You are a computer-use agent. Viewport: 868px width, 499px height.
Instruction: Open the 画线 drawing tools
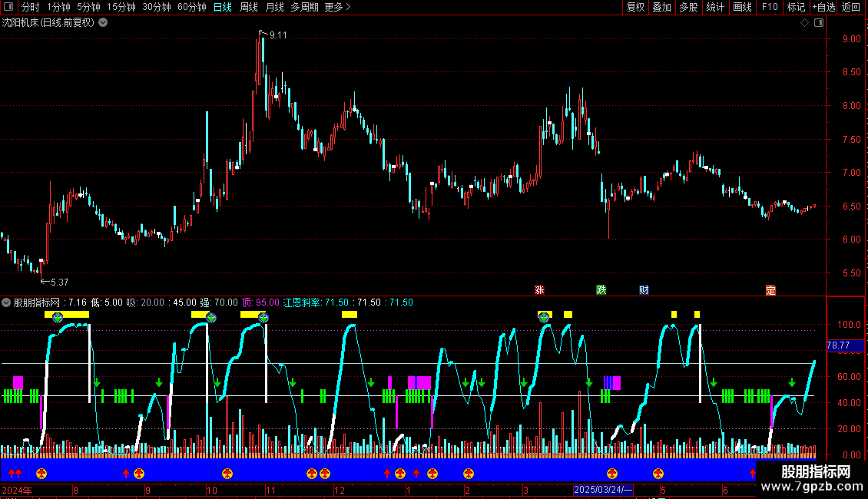(x=742, y=7)
